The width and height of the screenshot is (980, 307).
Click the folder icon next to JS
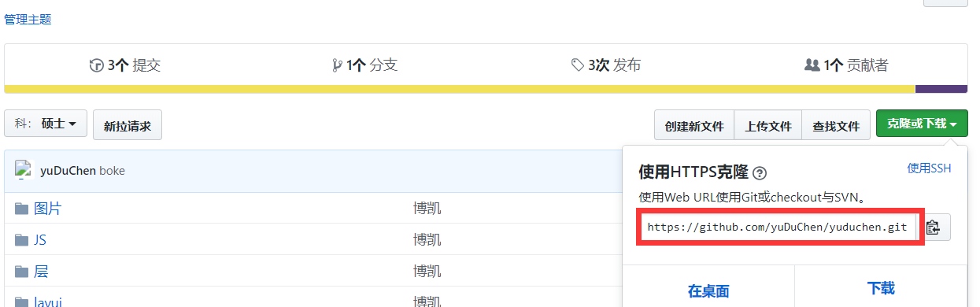(21, 240)
